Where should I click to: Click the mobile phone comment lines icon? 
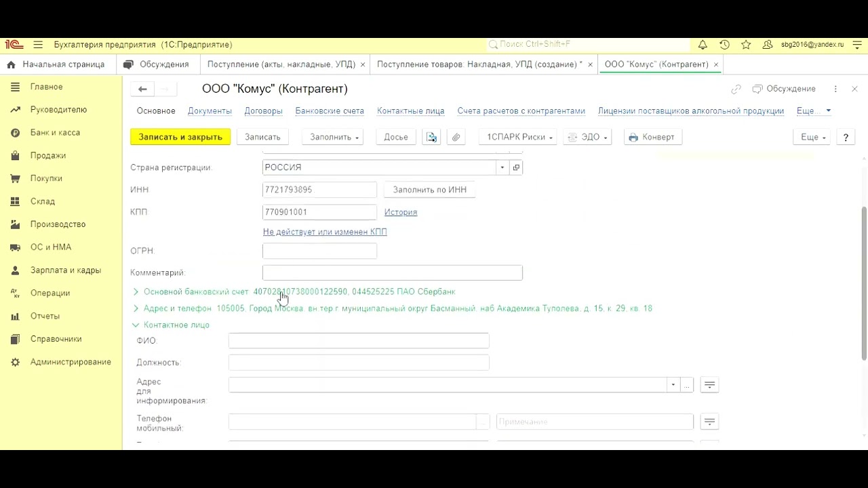709,422
